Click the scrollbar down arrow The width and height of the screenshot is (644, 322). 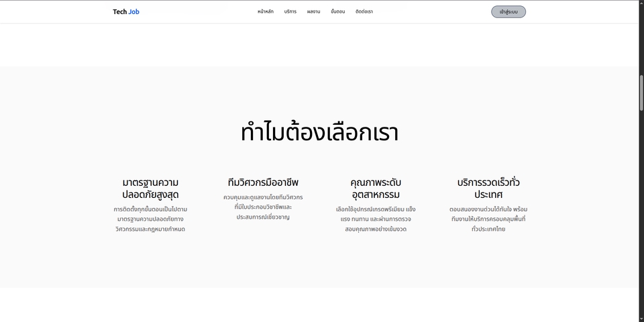pos(641,318)
